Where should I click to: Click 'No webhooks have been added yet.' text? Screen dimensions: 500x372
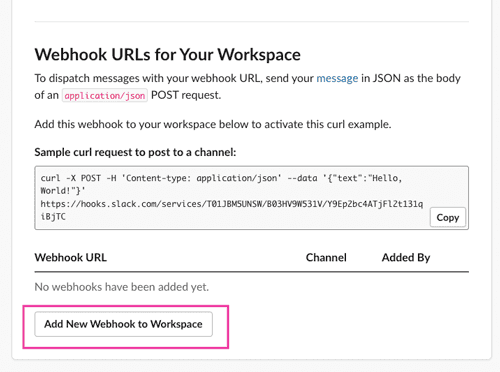(x=122, y=287)
